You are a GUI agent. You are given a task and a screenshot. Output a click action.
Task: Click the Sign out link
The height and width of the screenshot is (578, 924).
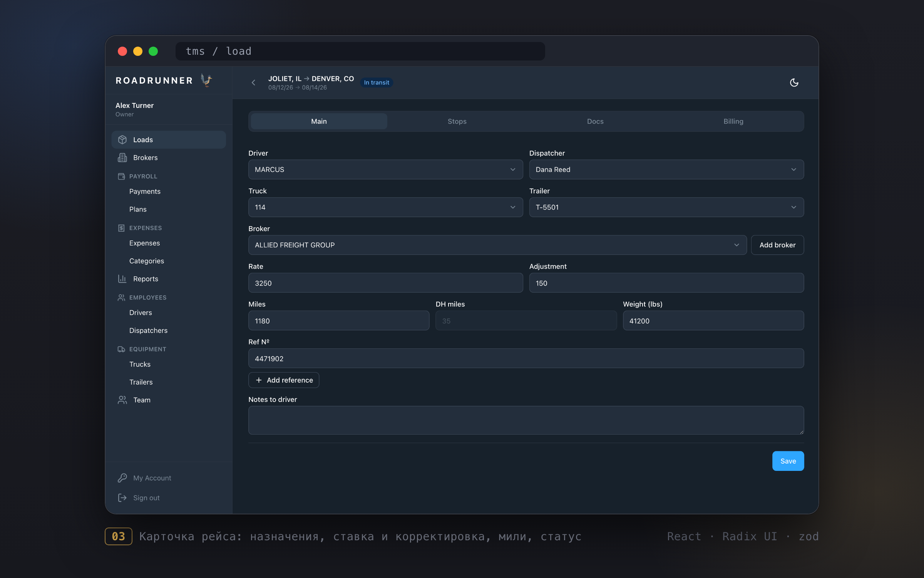coord(146,498)
